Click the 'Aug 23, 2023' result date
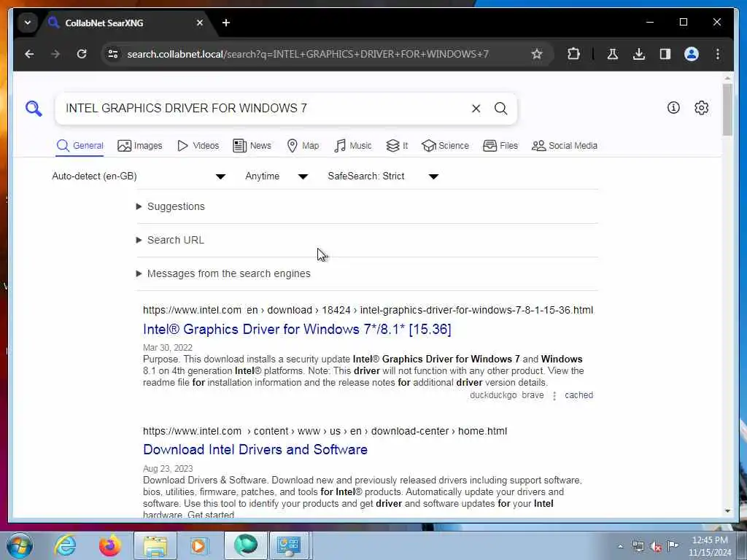Screen dimensions: 747x560 point(168,469)
